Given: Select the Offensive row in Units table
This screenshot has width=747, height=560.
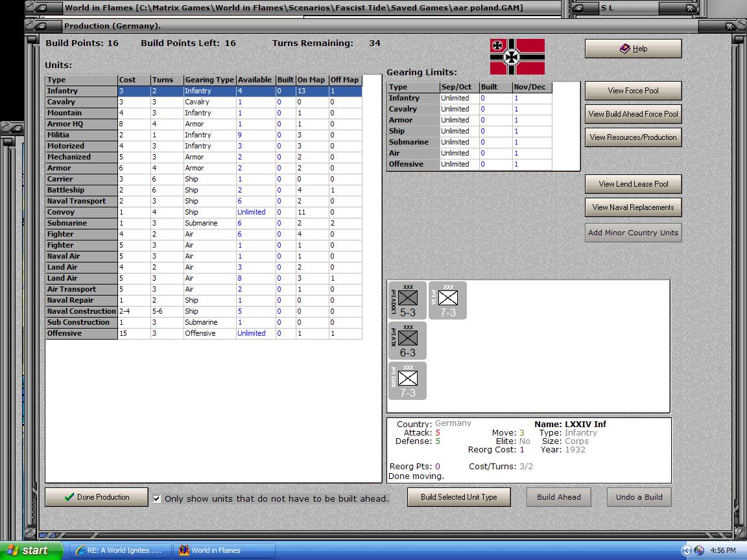Looking at the screenshot, I should coord(204,333).
